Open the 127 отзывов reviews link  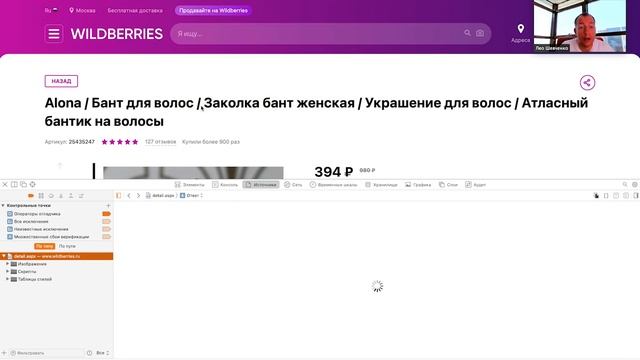click(160, 142)
